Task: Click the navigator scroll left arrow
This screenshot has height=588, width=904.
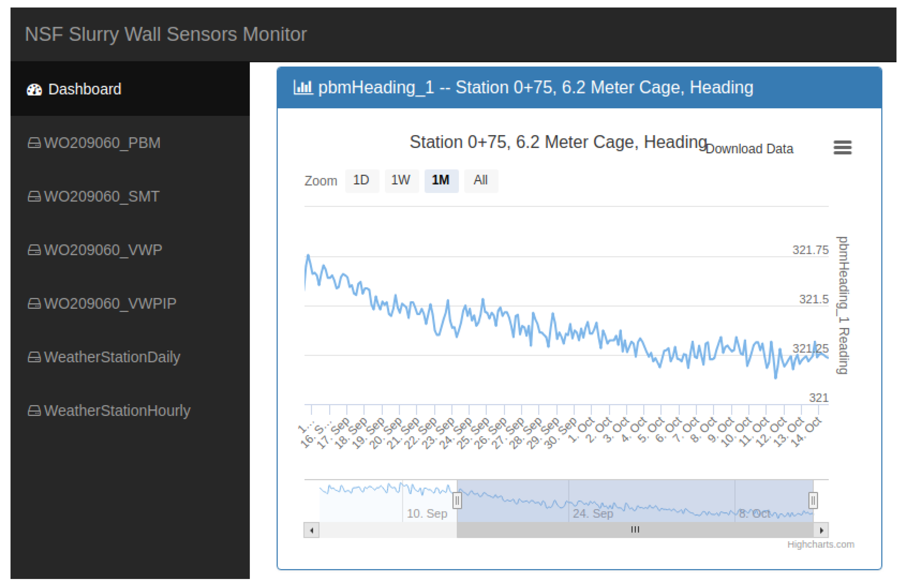Action: (x=311, y=530)
